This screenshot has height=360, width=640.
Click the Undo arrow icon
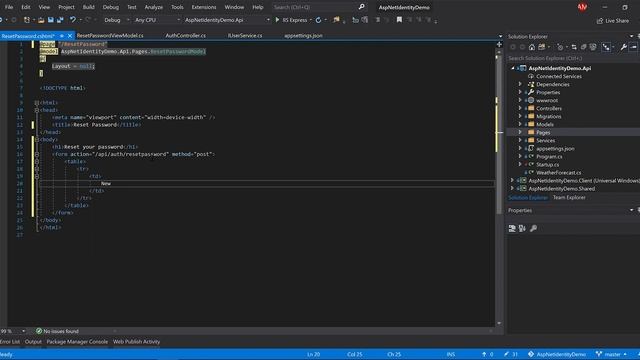[x=73, y=20]
